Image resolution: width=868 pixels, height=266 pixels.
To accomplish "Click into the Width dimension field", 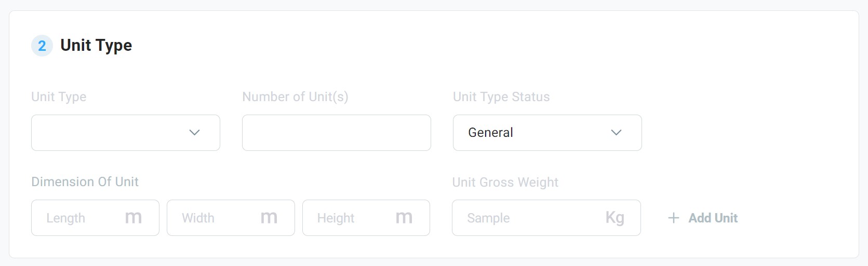I will point(231,218).
